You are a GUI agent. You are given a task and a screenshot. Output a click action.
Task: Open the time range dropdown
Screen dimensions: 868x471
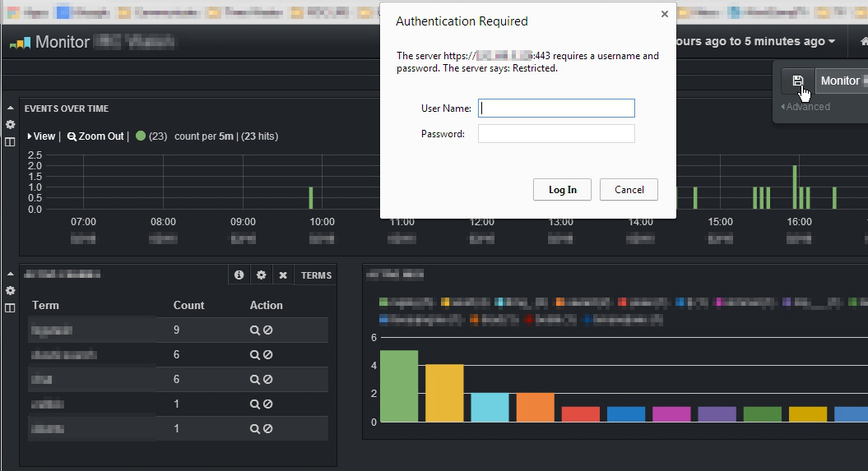(x=755, y=41)
